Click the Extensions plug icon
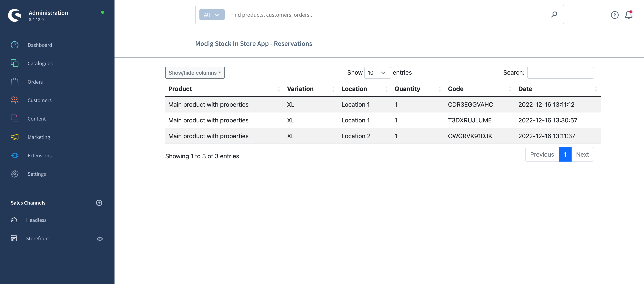This screenshot has width=644, height=284. coord(14,155)
